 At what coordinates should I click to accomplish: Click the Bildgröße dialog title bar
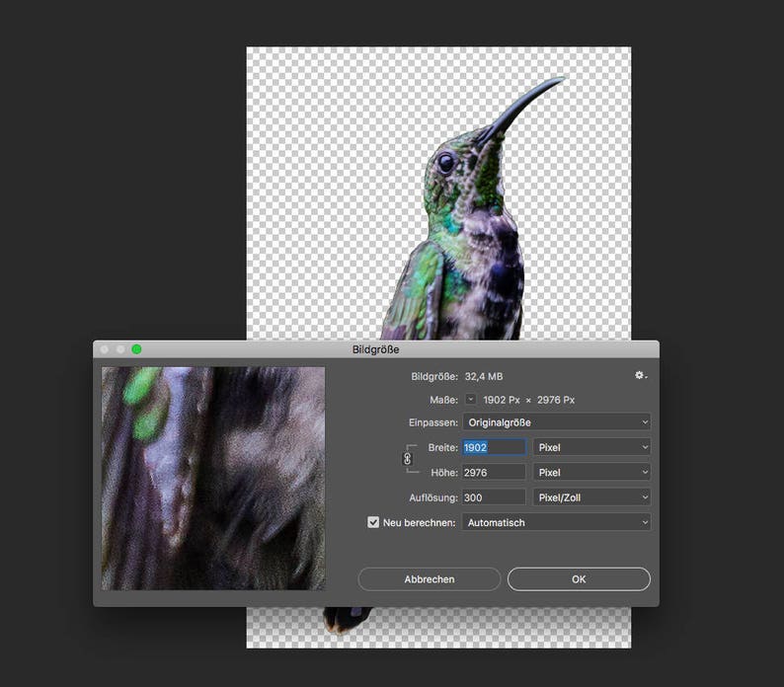(x=376, y=349)
